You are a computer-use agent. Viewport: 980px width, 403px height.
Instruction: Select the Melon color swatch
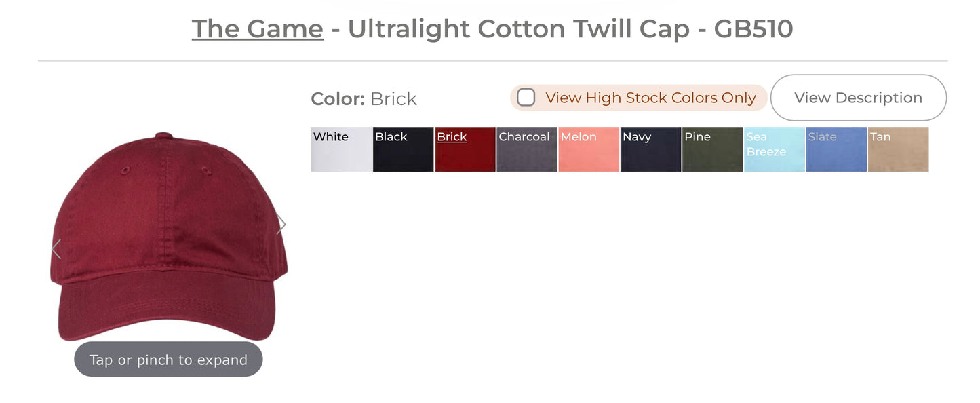[x=589, y=149]
